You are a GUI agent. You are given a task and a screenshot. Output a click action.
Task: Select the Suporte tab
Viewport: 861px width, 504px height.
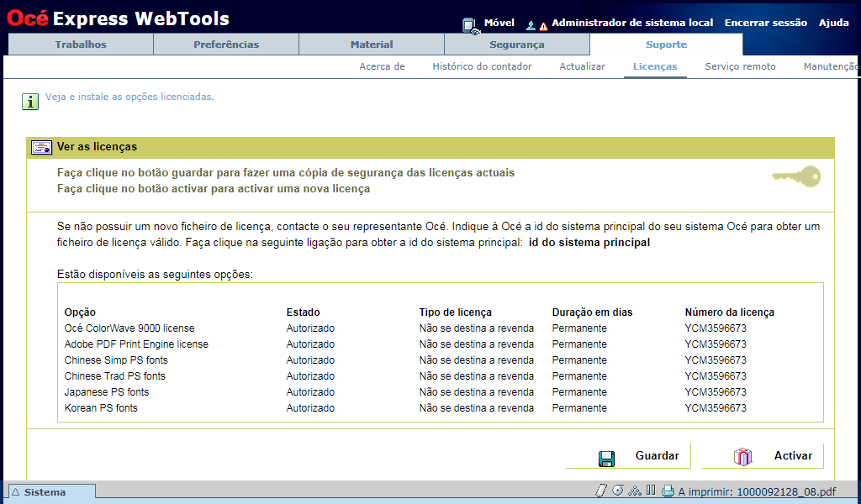(x=666, y=45)
